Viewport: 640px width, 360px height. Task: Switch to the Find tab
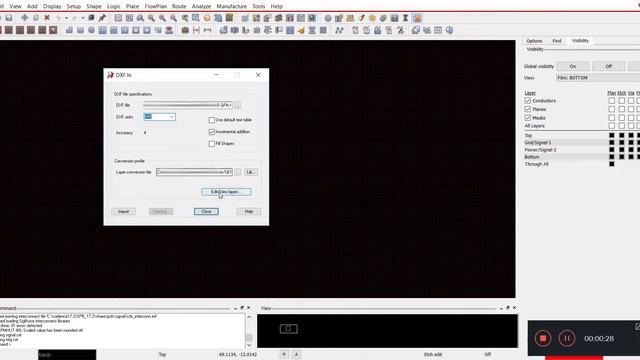click(x=557, y=41)
